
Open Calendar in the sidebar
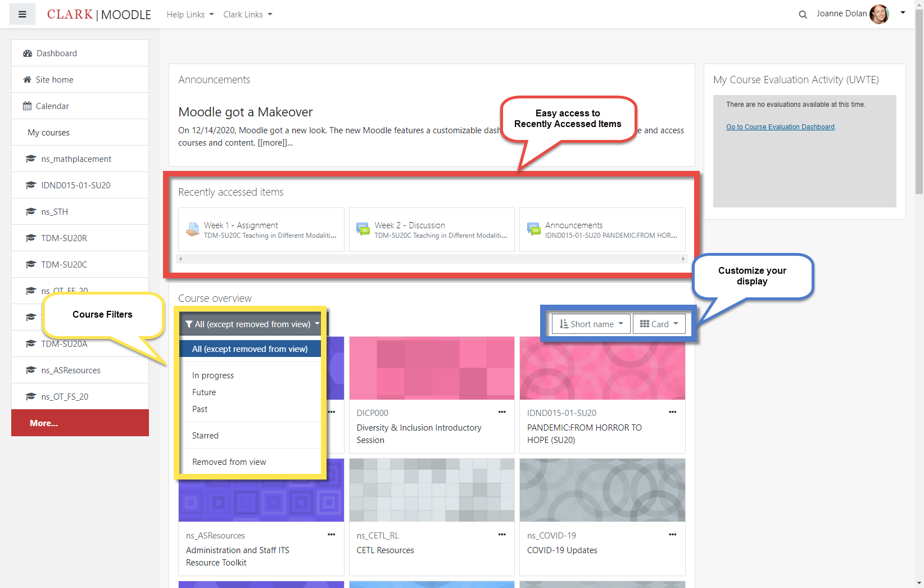point(80,106)
